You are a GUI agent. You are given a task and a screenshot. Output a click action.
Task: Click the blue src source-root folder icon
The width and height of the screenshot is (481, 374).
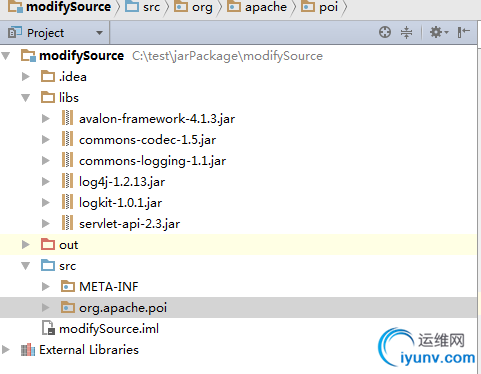click(x=48, y=265)
